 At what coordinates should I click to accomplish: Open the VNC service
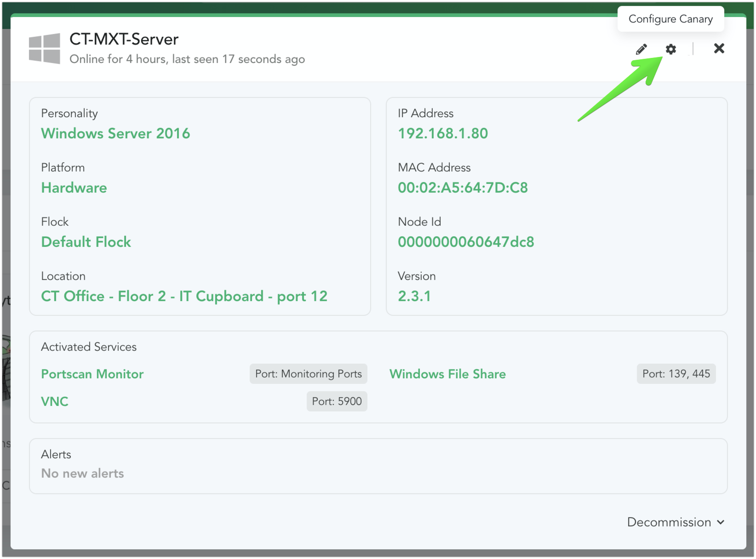coord(54,401)
